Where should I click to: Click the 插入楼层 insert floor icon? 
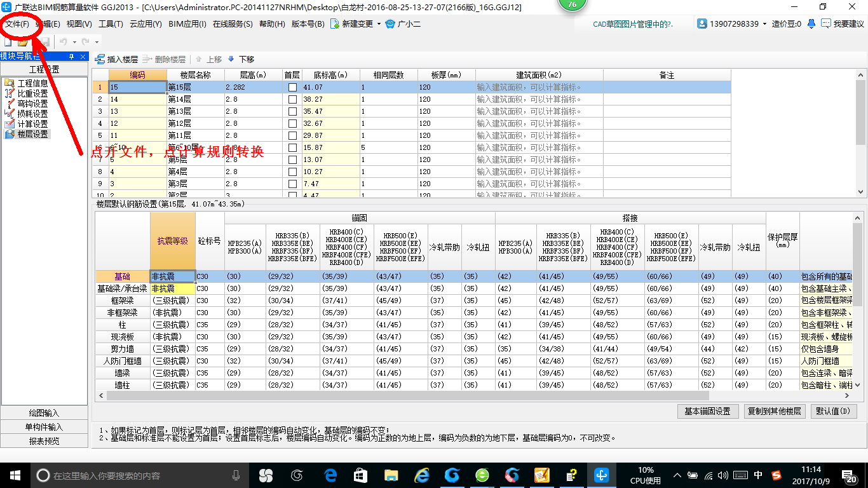pos(100,59)
